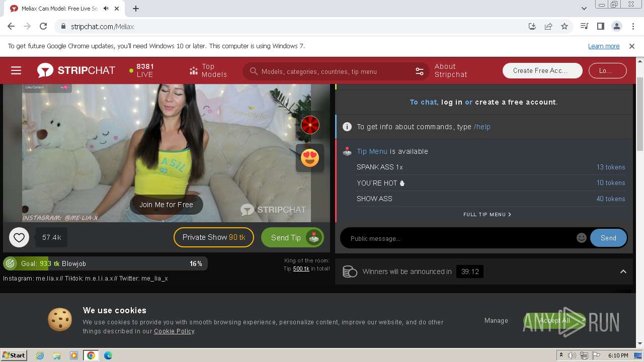Screen dimensions: 644x362
Task: Show hidden system tray icons
Action: tap(561, 355)
